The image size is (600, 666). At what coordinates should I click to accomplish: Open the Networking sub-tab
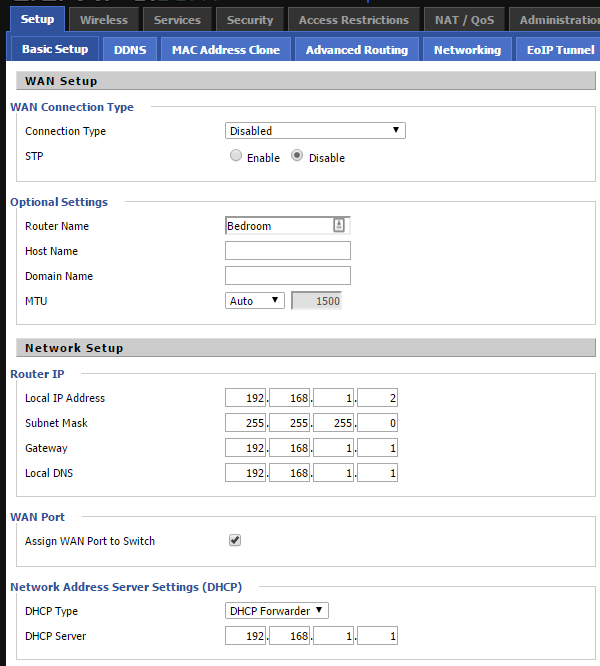(467, 50)
